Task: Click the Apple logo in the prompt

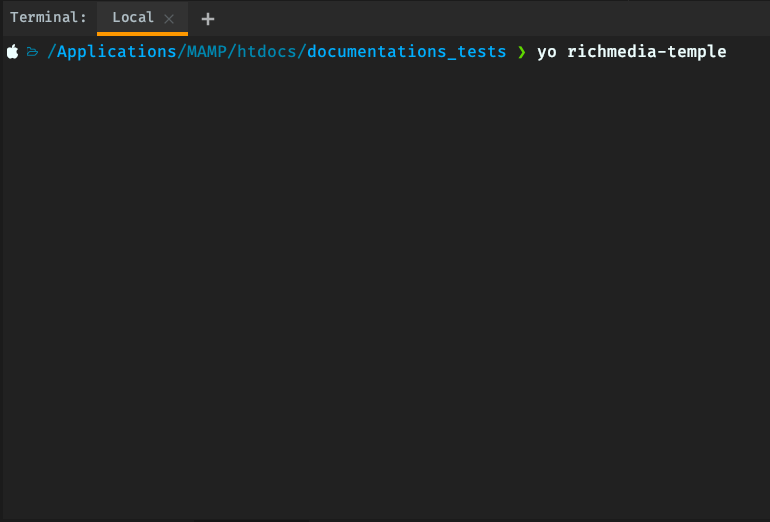Action: pyautogui.click(x=13, y=52)
